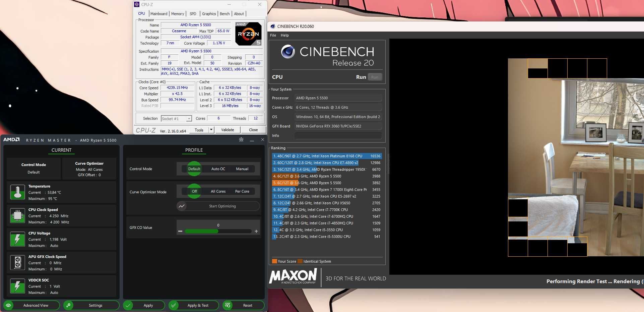Click the Start Optimizing graph icon
Viewport: 644px width, 312px height.
pos(182,206)
